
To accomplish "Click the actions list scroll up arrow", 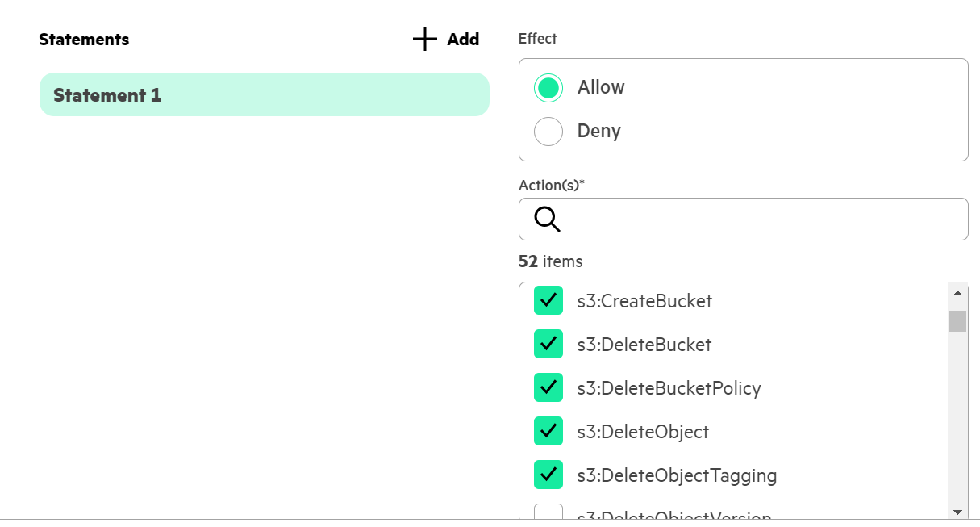I will (957, 293).
